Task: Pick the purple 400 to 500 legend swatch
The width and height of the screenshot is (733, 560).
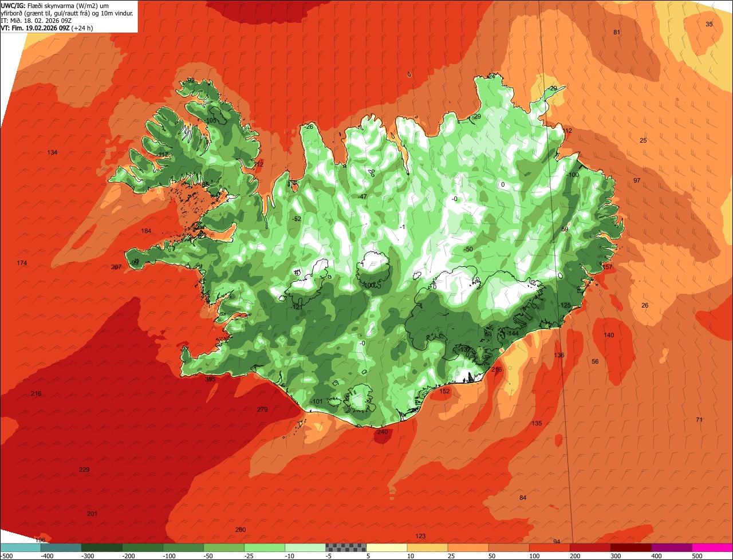Action: pyautogui.click(x=671, y=547)
